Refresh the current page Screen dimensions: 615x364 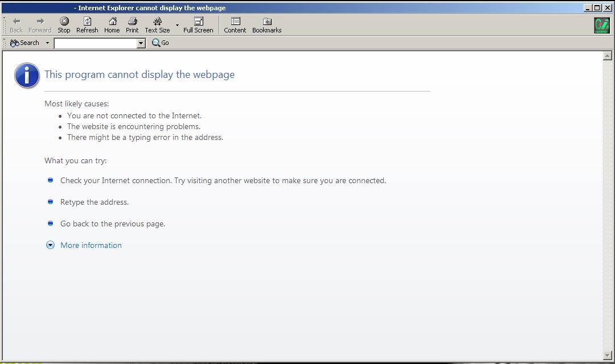point(87,25)
